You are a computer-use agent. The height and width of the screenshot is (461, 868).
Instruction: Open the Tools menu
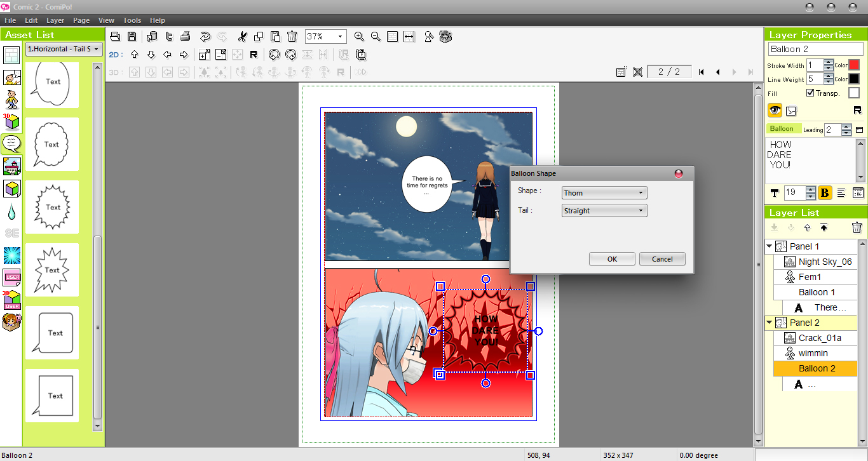(132, 20)
